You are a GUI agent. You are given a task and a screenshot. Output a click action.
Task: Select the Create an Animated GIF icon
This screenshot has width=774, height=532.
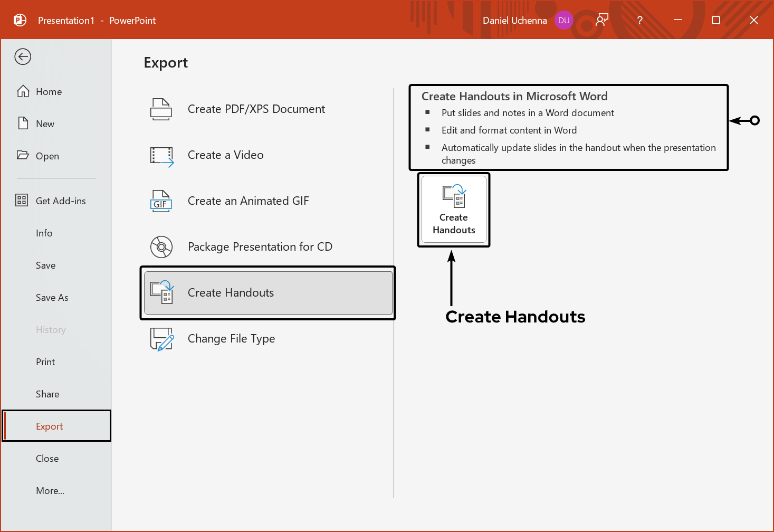tap(161, 201)
